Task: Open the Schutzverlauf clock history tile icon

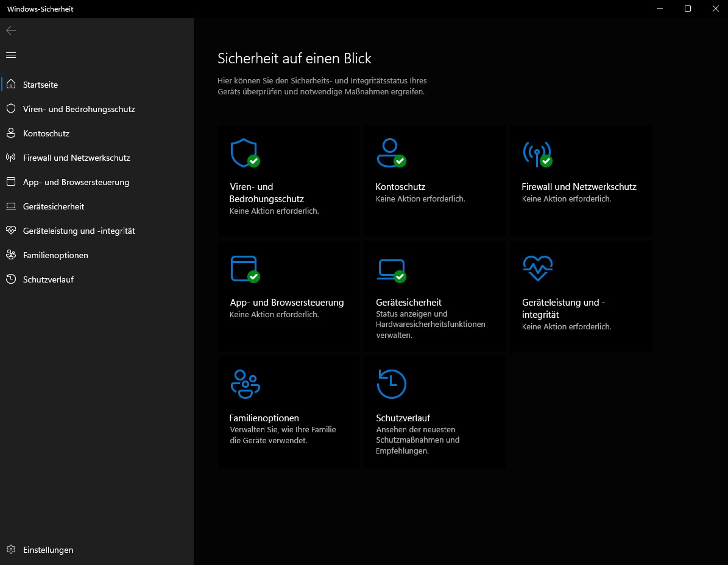Action: pyautogui.click(x=391, y=384)
